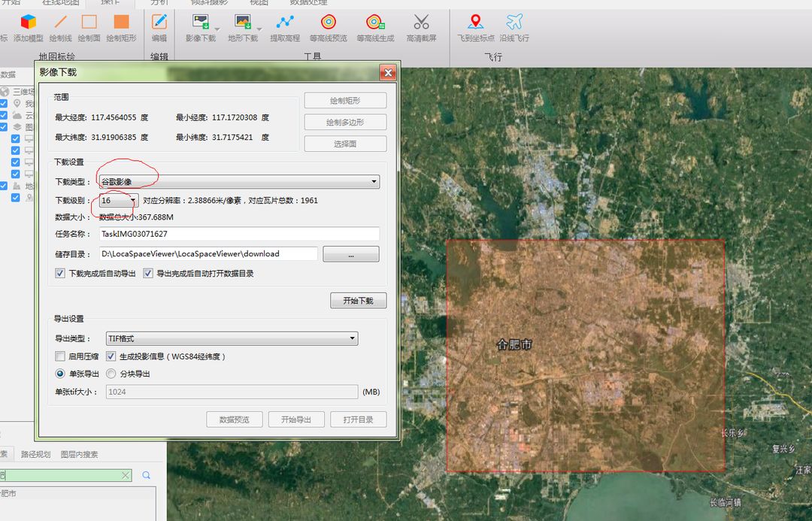
Task: Click the 添加模型 (add model) cube icon
Action: [29, 23]
